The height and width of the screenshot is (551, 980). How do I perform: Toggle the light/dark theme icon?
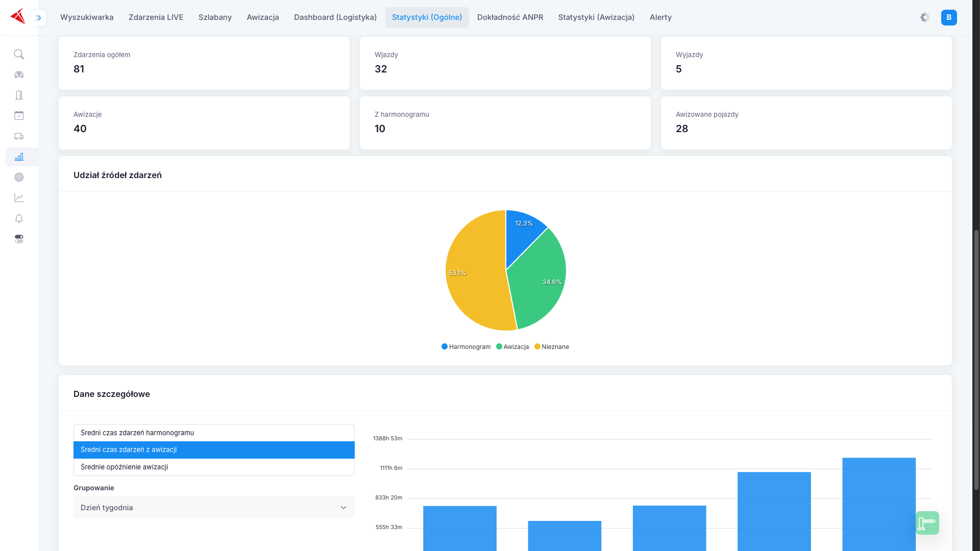(925, 17)
